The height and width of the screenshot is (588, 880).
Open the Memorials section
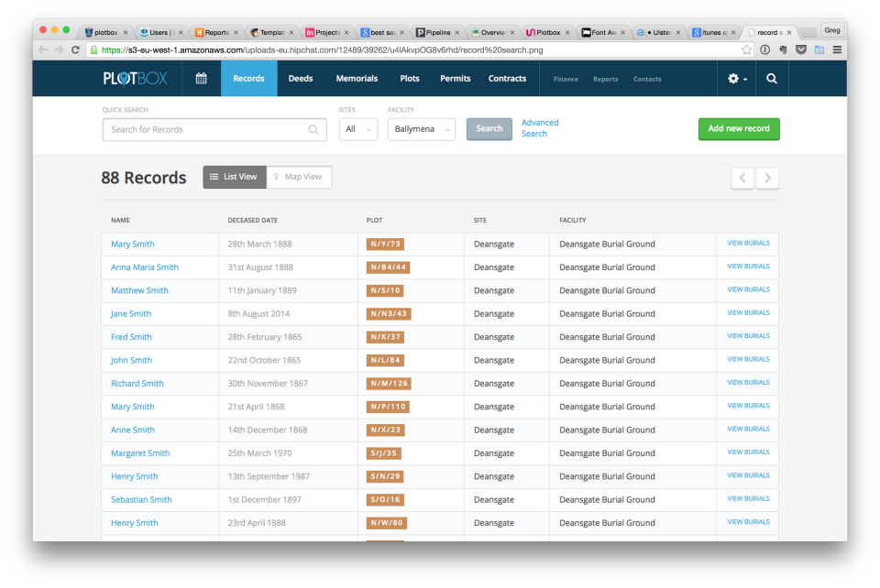(x=357, y=79)
